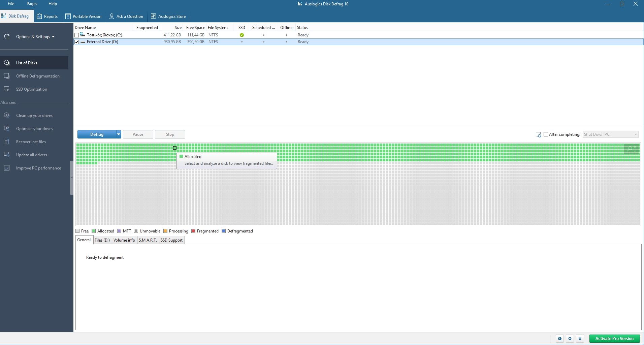644x345 pixels.
Task: Click Activate Pro Version button
Action: (x=614, y=339)
